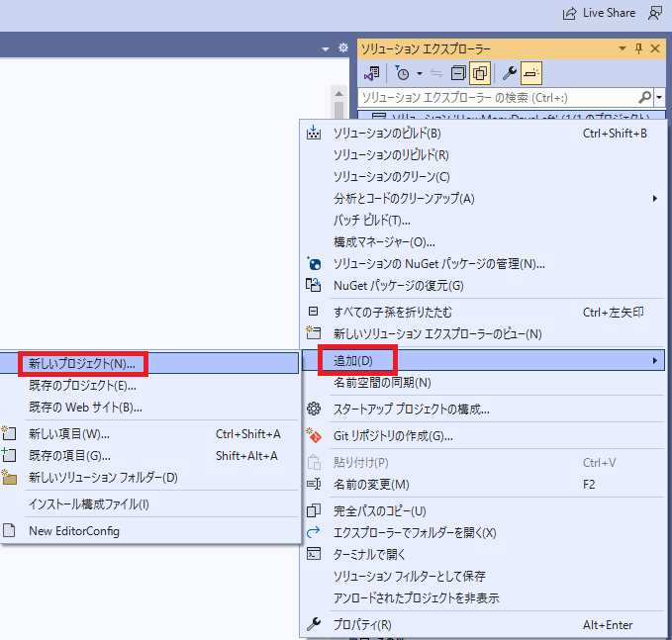Collapse all nodes in Solution Explorer
Image resolution: width=672 pixels, height=640 pixels.
point(458,73)
